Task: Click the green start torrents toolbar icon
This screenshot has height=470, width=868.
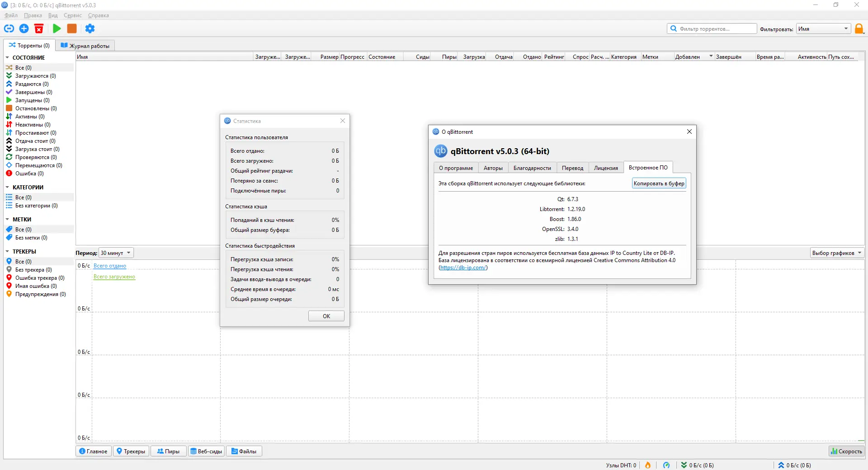Action: 57,29
